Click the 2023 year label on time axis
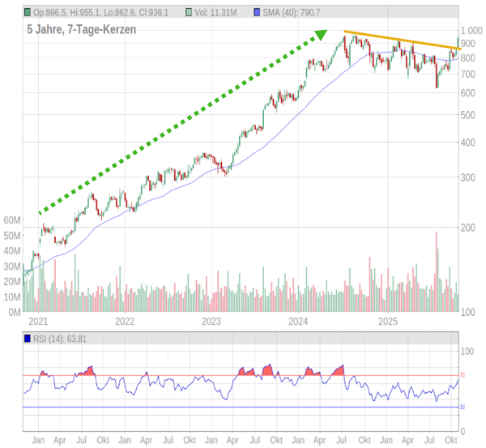486x448 pixels. [211, 321]
